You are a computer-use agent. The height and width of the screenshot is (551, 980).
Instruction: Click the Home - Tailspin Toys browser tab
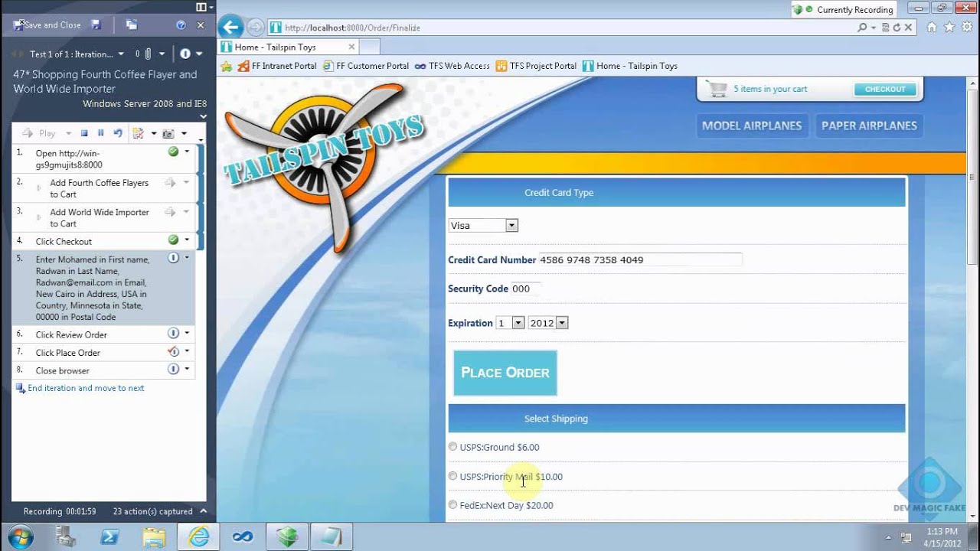(x=288, y=47)
